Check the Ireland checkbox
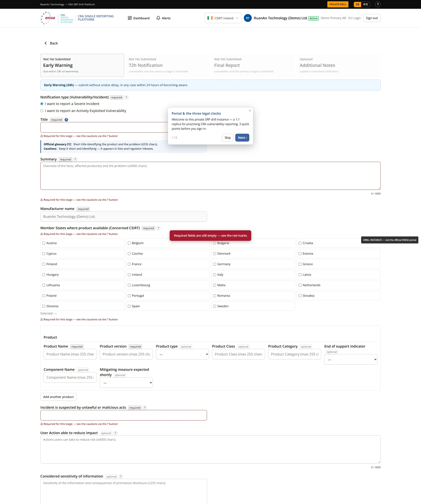This screenshot has height=504, width=421. [129, 275]
